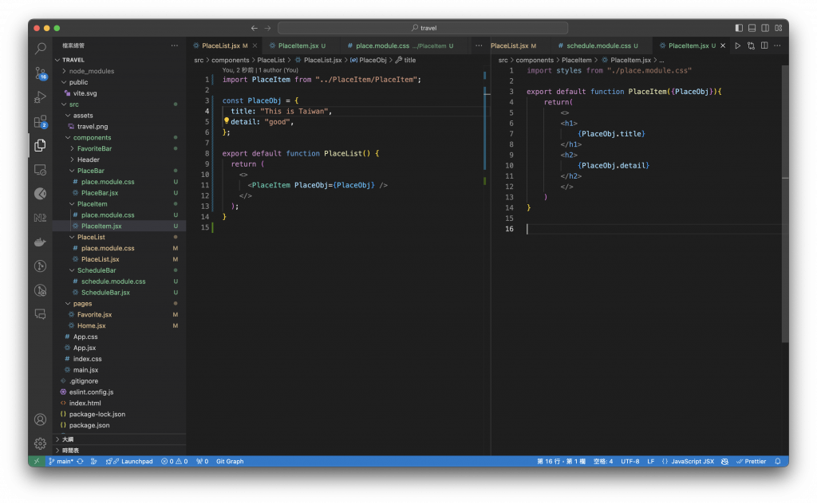The height and width of the screenshot is (504, 817).
Task: Open the Git Graph circle icon in activity bar
Action: (40, 266)
